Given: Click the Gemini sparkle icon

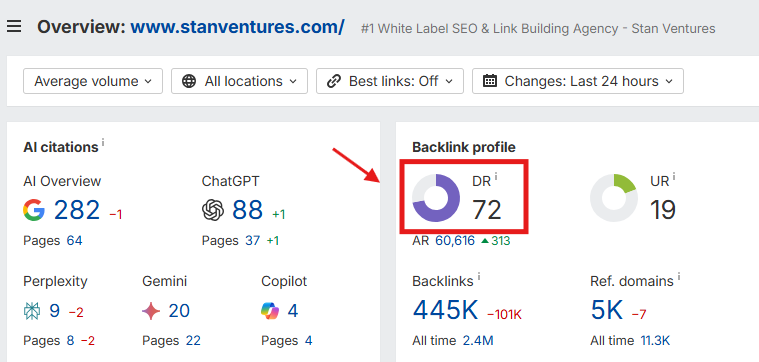Looking at the screenshot, I should coord(151,311).
